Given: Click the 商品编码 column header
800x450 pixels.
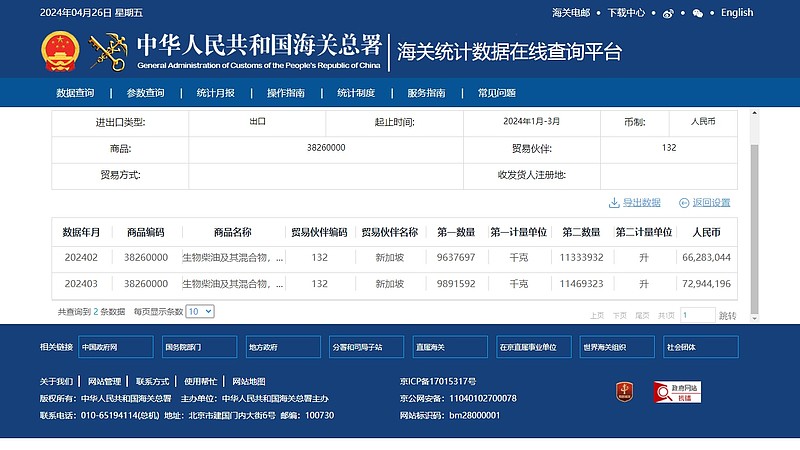Looking at the screenshot, I should coord(146,233).
